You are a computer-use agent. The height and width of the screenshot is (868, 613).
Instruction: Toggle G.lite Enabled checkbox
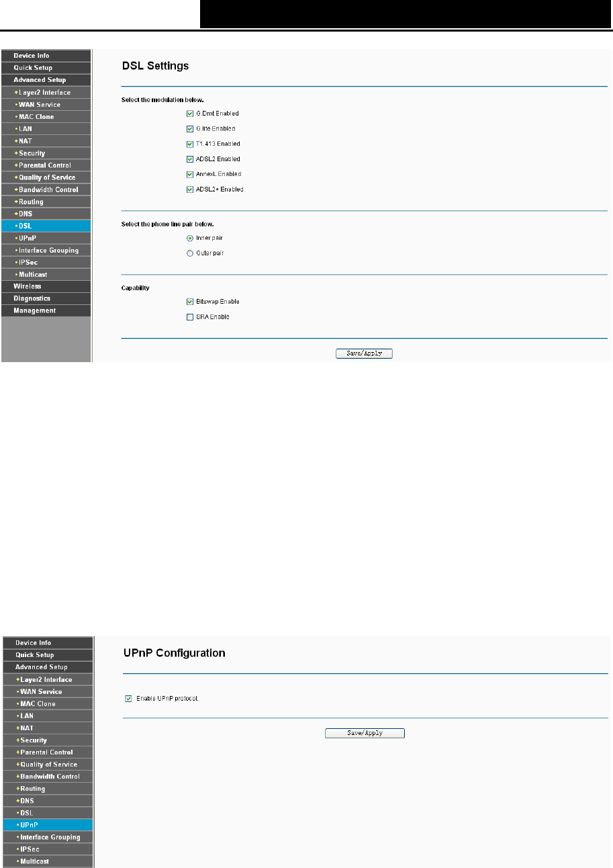(x=190, y=128)
